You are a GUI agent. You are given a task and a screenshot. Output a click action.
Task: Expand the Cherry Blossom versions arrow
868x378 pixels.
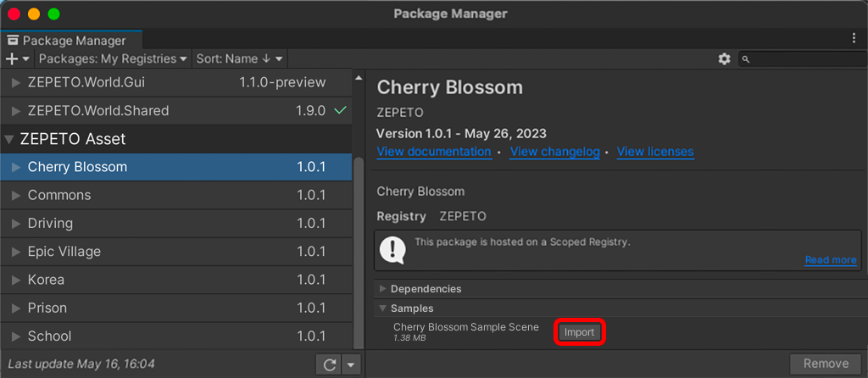[x=16, y=167]
